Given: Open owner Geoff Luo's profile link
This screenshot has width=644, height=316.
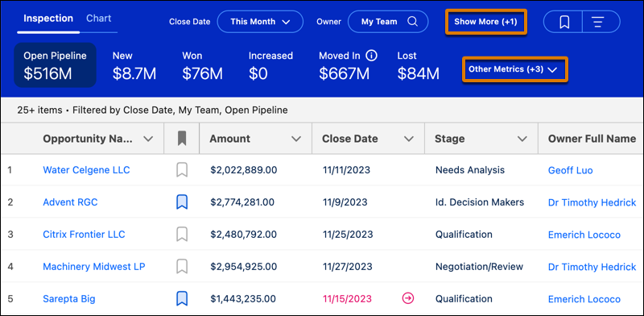Looking at the screenshot, I should pos(571,170).
